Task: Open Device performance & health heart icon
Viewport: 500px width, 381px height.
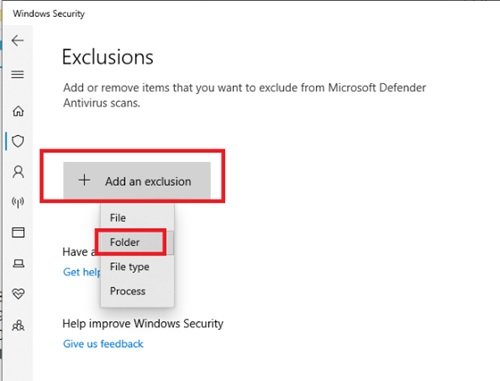Action: [18, 294]
